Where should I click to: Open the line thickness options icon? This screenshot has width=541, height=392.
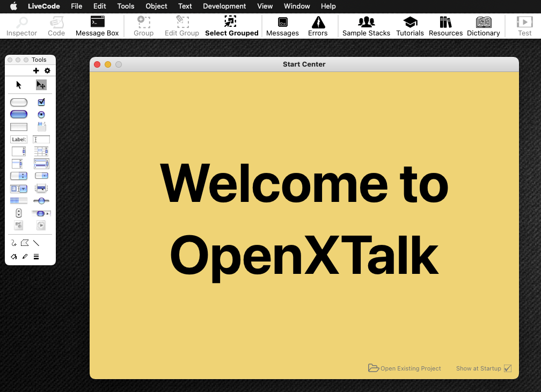36,257
